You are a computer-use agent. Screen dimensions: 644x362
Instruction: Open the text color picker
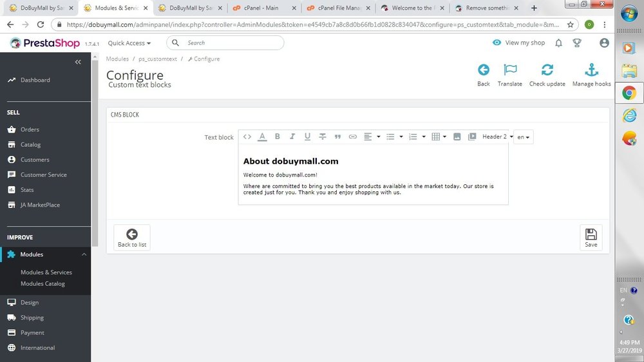point(262,137)
